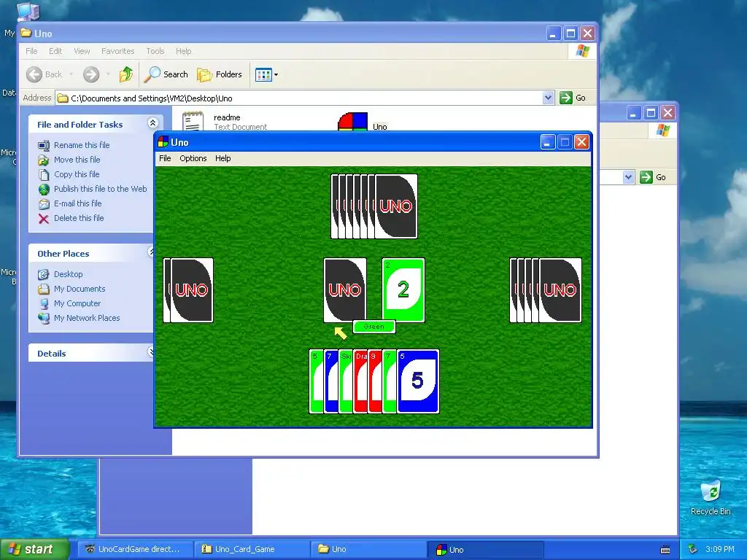
Task: Switch to UnoCardGame direct... taskbar item
Action: [134, 549]
